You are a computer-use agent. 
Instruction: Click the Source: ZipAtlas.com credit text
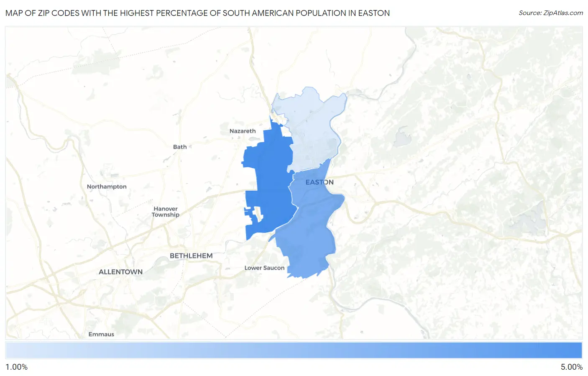(x=551, y=13)
